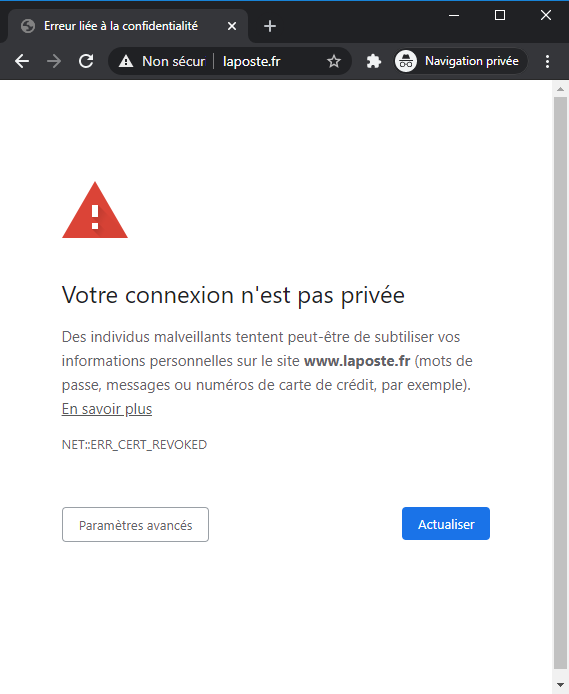Click the 'Non sécur' label in address bar
Viewport: 569px width, 694px height.
click(173, 61)
